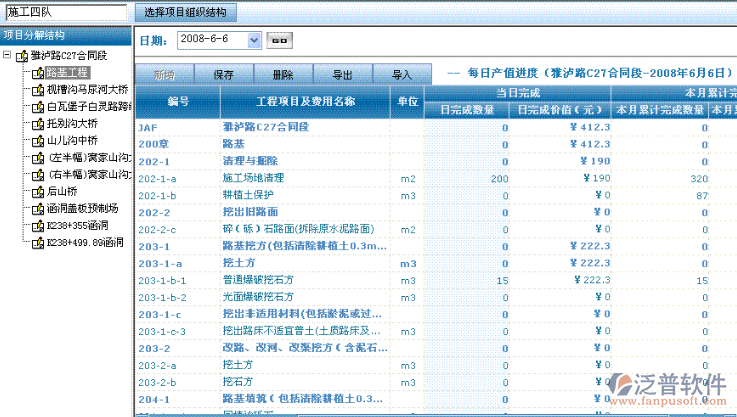Click the K238+499.89涵洞 node icon
737x417 pixels.
tap(38, 242)
